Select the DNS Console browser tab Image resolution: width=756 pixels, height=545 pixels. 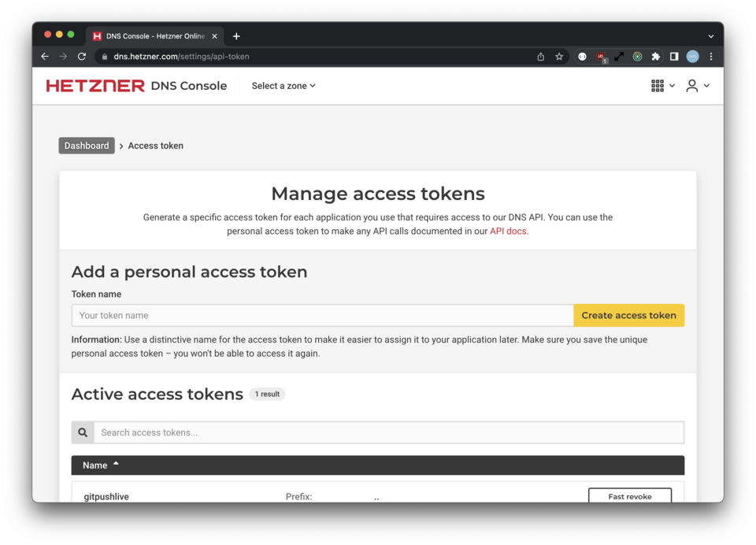pos(155,36)
